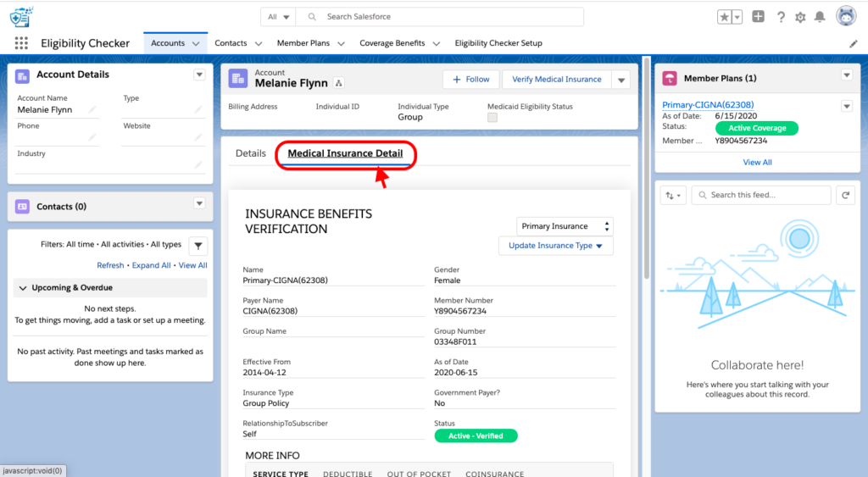Go to the Coverage Benefits tab
The height and width of the screenshot is (477, 868).
pyautogui.click(x=392, y=43)
